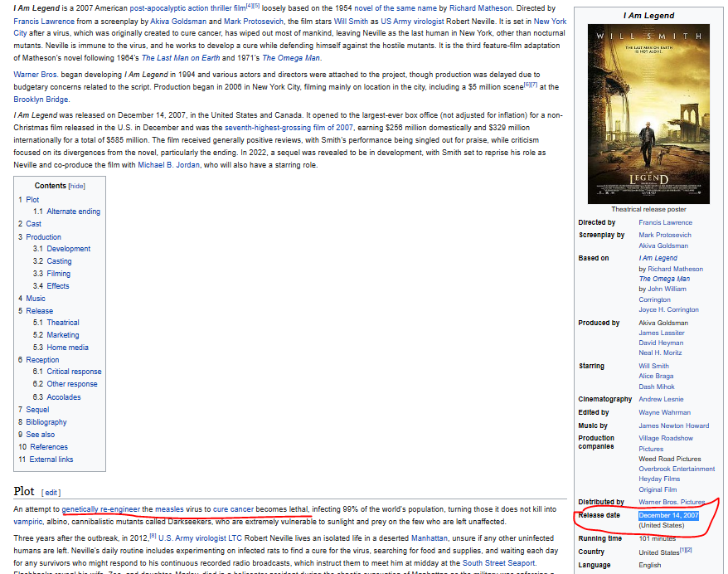Screen dimensions: 728x574
Task: Open Dash Mihok in infobox Starring
Action: 657,387
